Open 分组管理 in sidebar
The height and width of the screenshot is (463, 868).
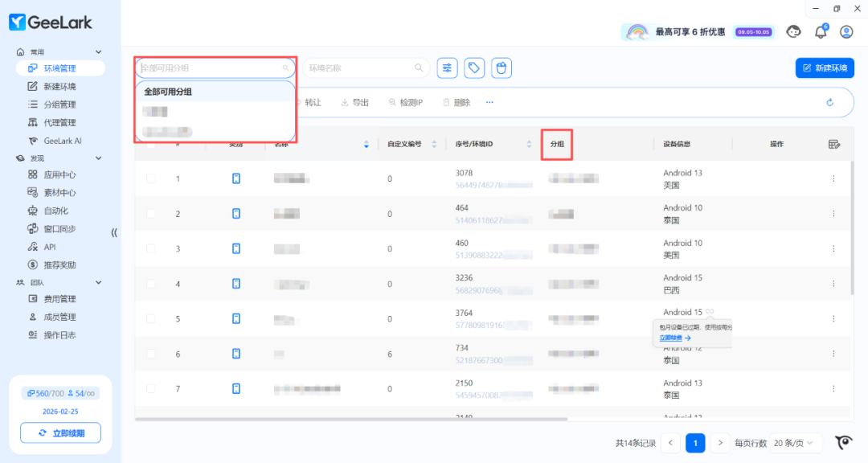[x=59, y=104]
